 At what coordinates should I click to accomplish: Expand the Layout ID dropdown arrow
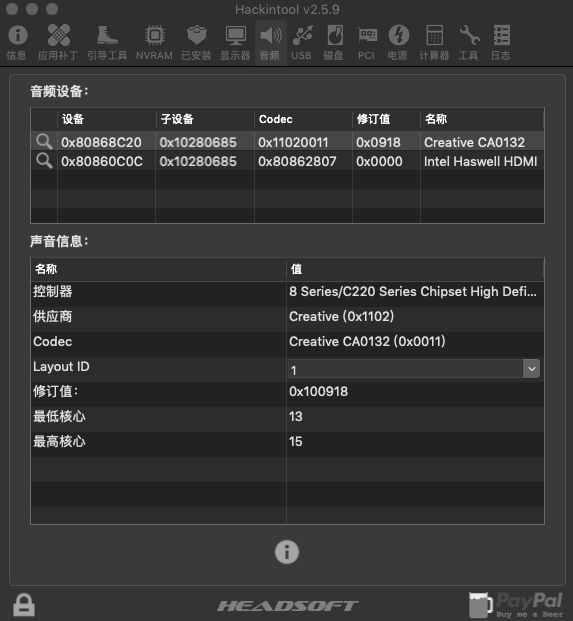click(531, 369)
